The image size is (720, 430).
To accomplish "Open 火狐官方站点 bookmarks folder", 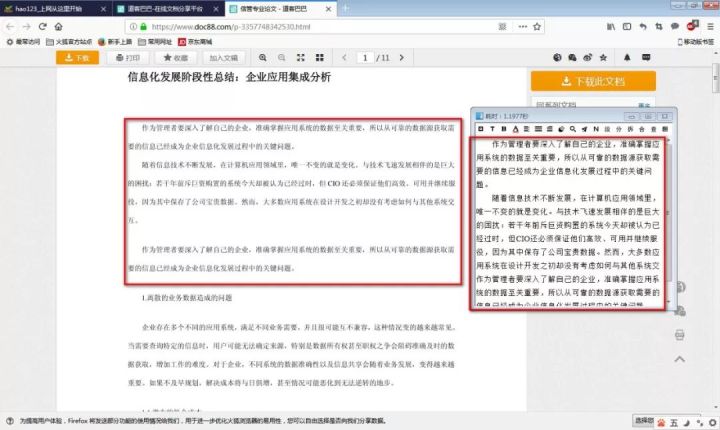I will pos(69,42).
